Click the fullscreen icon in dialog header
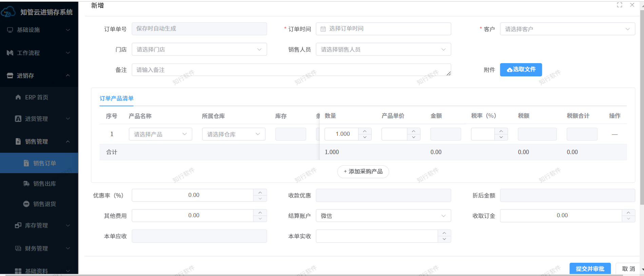Screen dimensions: 644x276 click(x=619, y=5)
